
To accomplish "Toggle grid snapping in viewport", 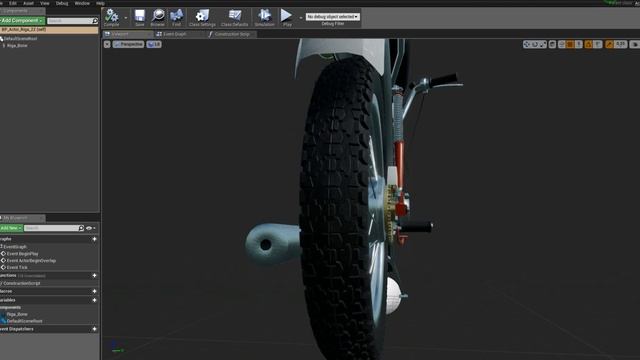I will tap(570, 44).
